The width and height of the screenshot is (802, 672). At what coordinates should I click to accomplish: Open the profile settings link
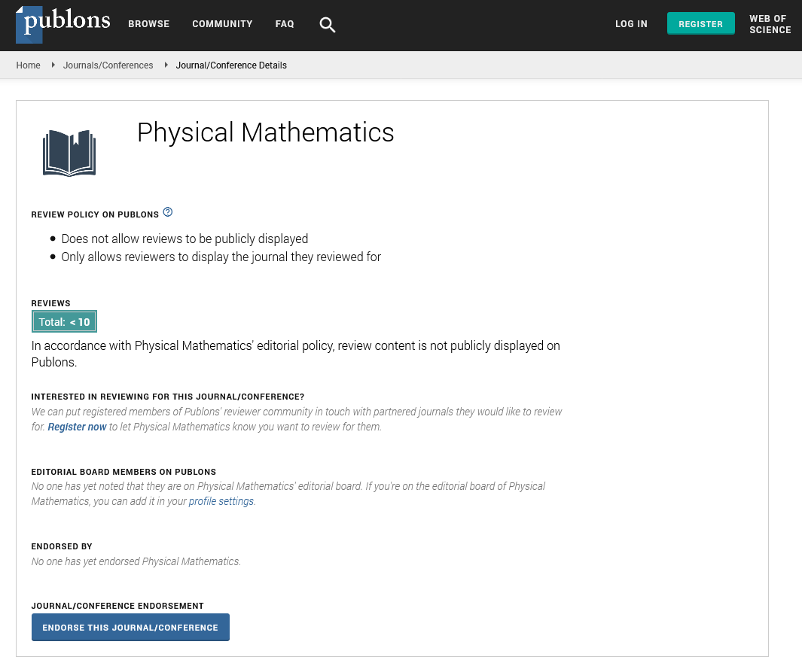coord(221,501)
